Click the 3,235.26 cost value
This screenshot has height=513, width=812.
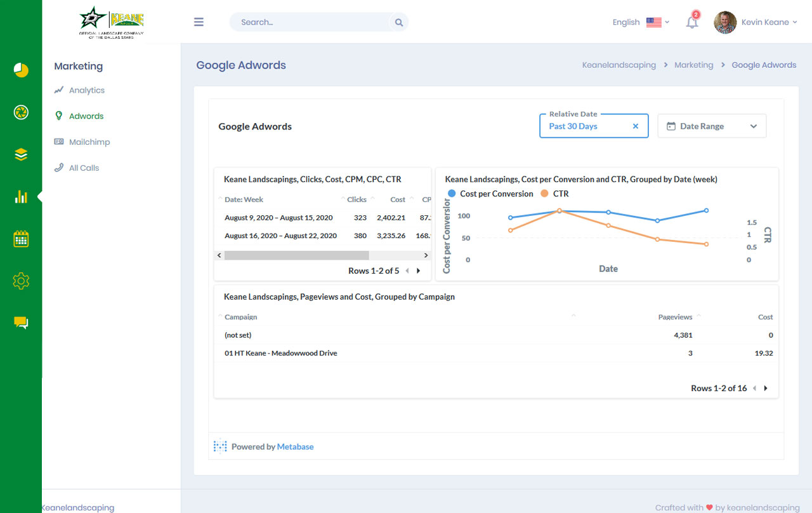[x=391, y=236]
